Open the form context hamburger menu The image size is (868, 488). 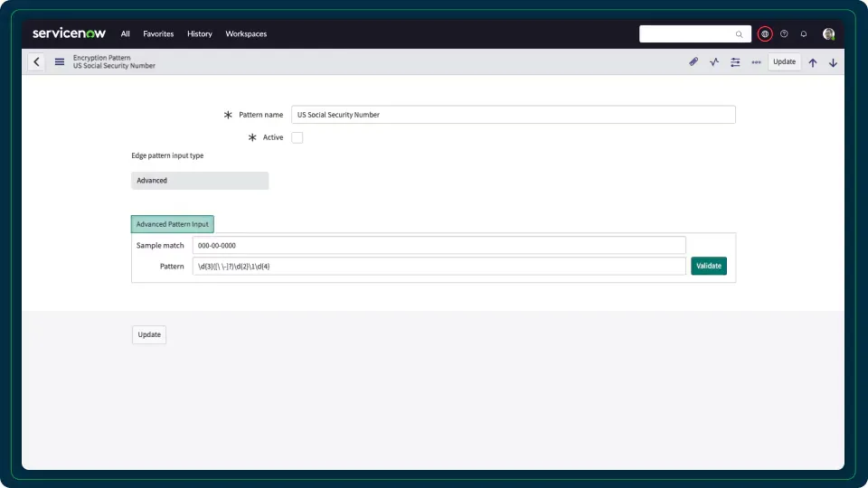click(60, 61)
